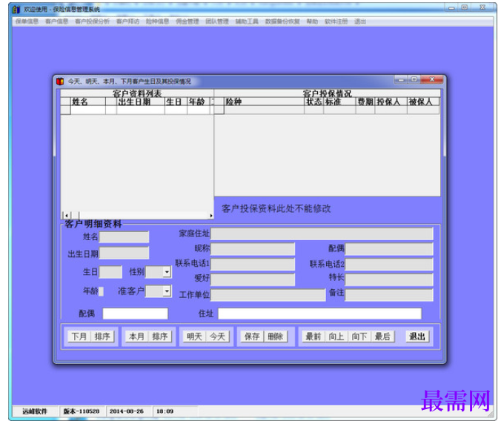Screen dimensions: 504x424
Task: Click the 排序 button beside 下月
Action: [x=102, y=337]
